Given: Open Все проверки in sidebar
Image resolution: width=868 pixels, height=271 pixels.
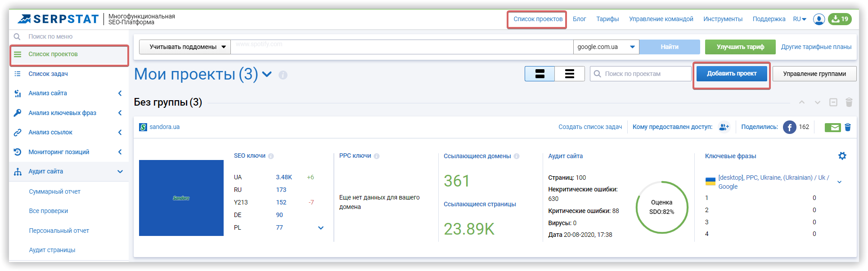Looking at the screenshot, I should coord(48,211).
